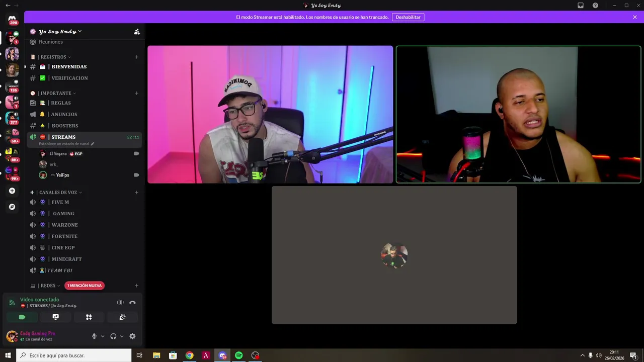Open Discord inbox icon in title bar
Image resolution: width=644 pixels, height=362 pixels.
tap(581, 6)
